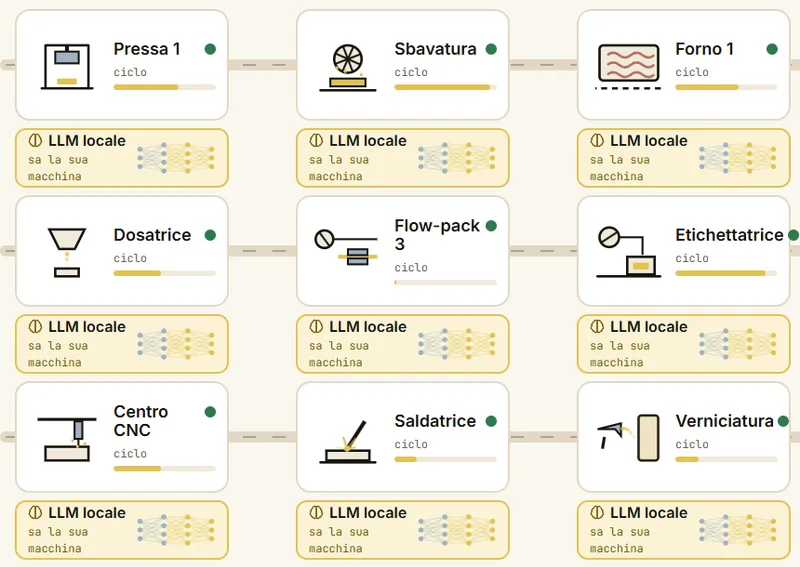The height and width of the screenshot is (567, 800).
Task: Click the Forno 1 cycle progress bar
Action: [x=727, y=87]
